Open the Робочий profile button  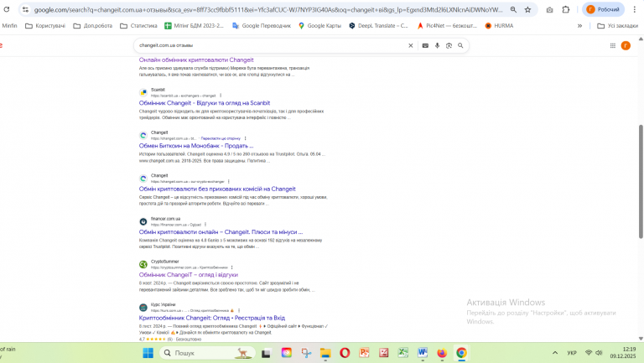tap(603, 9)
